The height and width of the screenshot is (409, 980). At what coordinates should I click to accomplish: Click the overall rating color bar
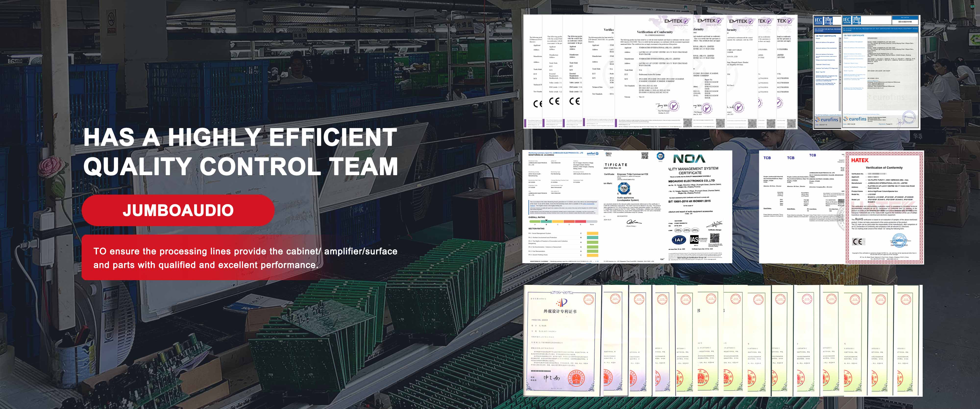(563, 221)
